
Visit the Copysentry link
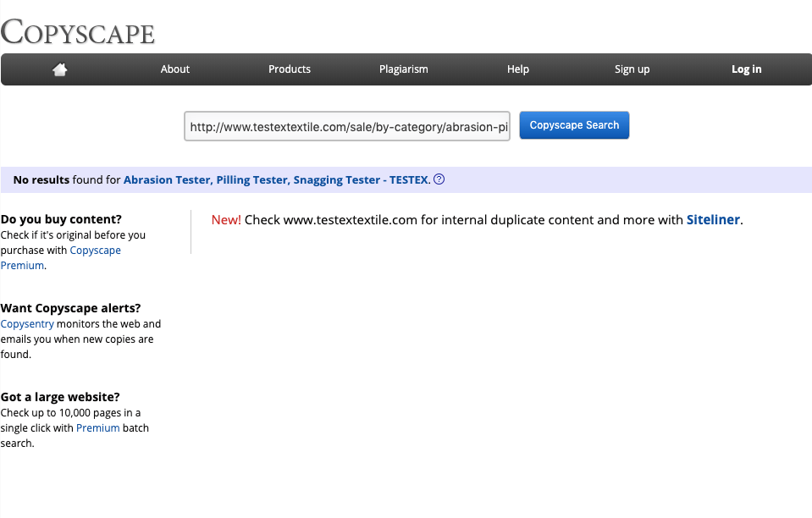point(27,324)
